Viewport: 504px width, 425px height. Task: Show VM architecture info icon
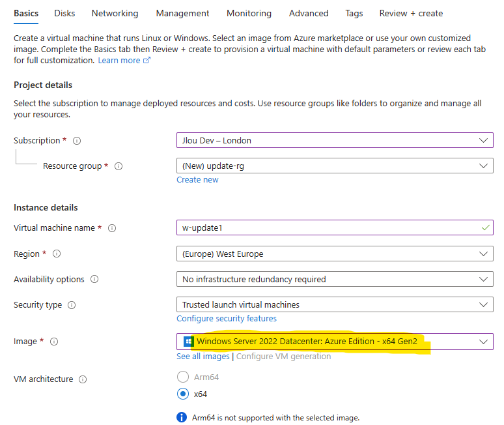click(x=83, y=379)
